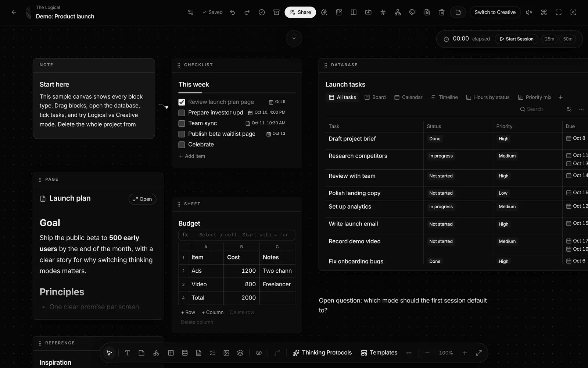Screen dimensions: 588x368
Task: Check the Celebrate checkbox
Action: [x=182, y=145]
